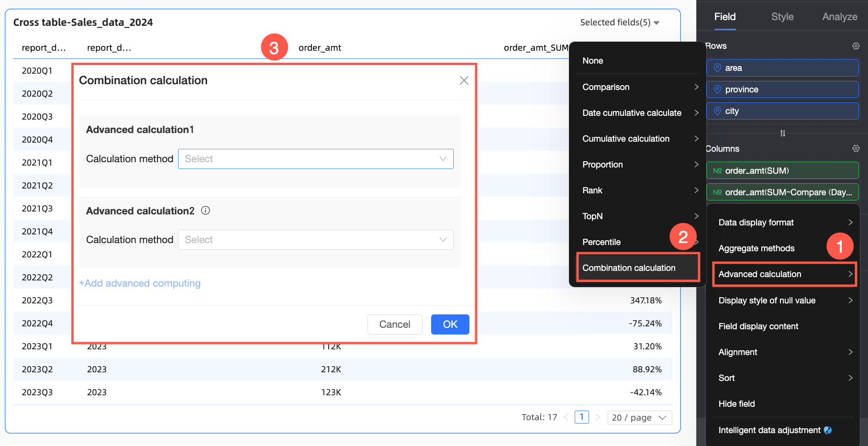
Task: Open the Comparison submenu
Action: pyautogui.click(x=638, y=87)
